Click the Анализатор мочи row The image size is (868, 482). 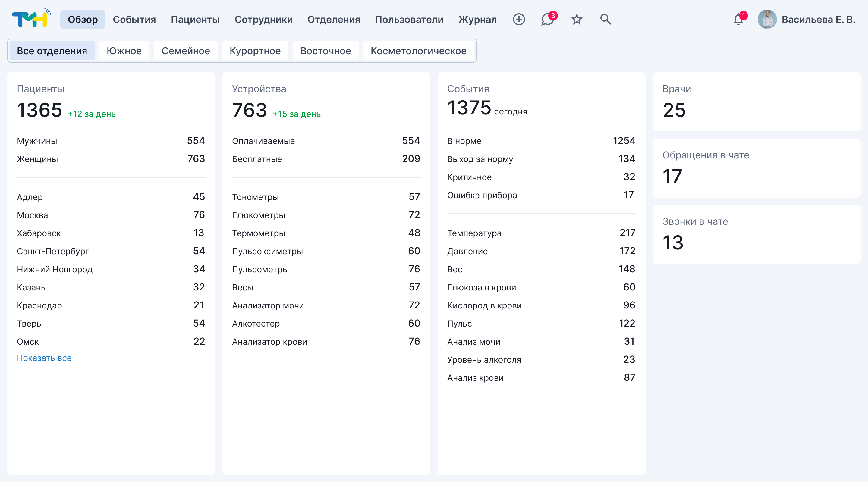point(326,305)
